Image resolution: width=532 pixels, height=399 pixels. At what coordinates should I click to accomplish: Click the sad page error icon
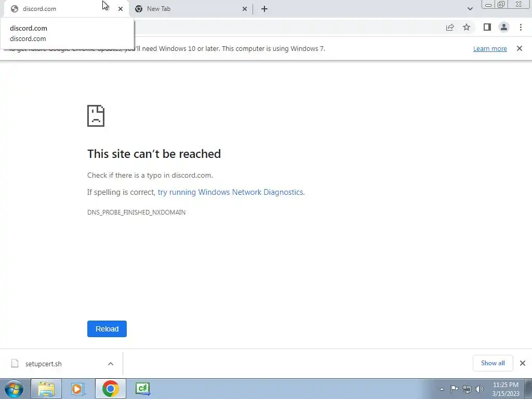96,116
